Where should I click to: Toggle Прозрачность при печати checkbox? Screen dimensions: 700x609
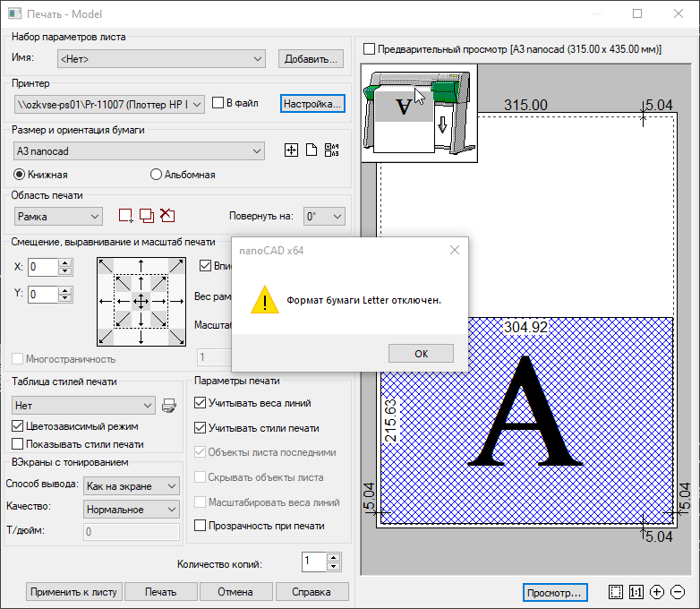pyautogui.click(x=201, y=526)
